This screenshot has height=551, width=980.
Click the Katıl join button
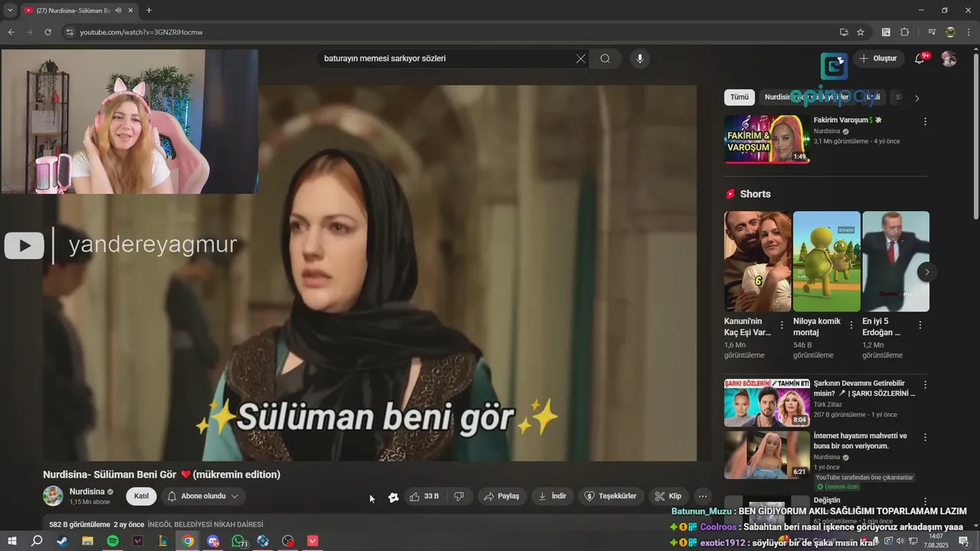pyautogui.click(x=141, y=496)
